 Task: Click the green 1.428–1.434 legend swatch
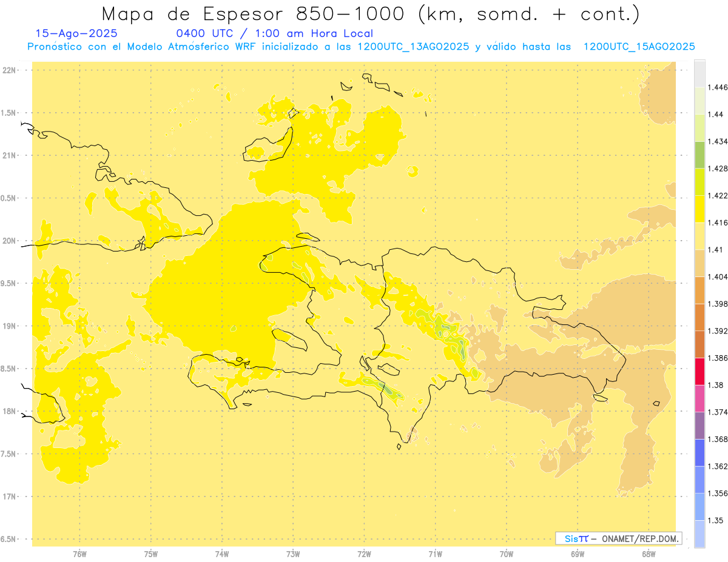[x=699, y=155]
